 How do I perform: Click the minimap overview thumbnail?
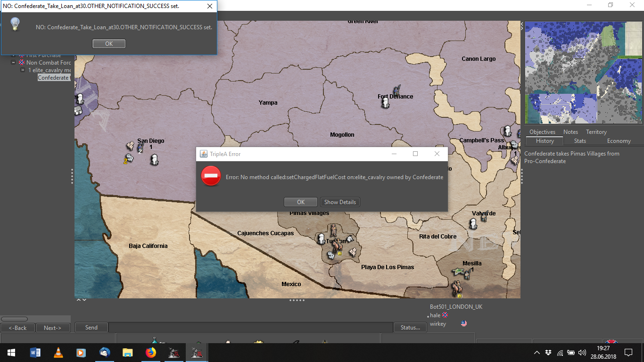584,73
